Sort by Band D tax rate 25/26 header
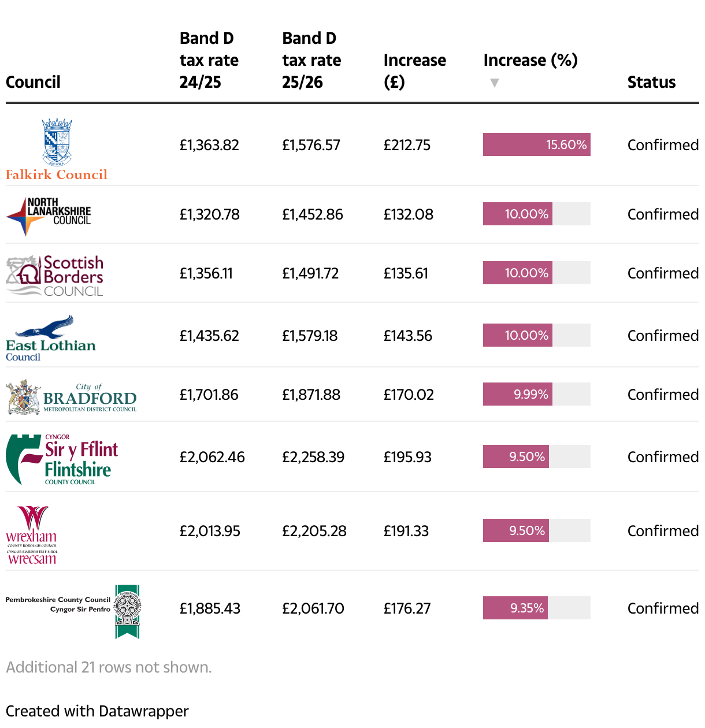The width and height of the screenshot is (705, 728). pos(311,60)
